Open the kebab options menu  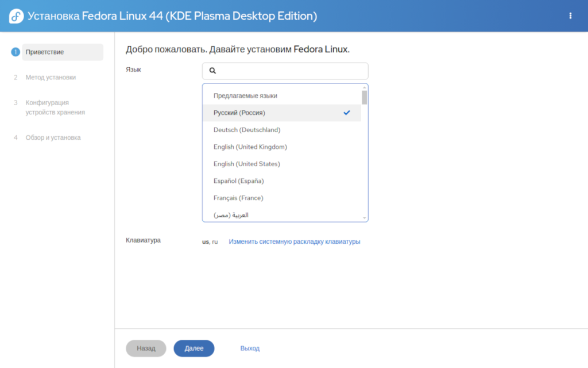pos(570,16)
